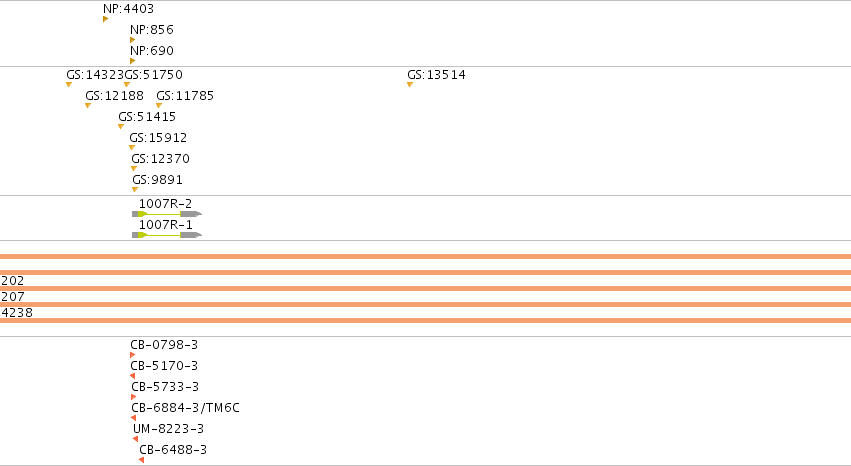Image resolution: width=851 pixels, height=466 pixels.
Task: Click the CB-5733-3 red arrow
Action: click(x=134, y=397)
